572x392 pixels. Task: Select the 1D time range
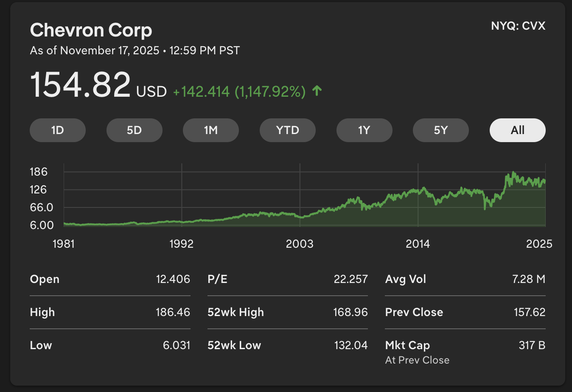[58, 130]
